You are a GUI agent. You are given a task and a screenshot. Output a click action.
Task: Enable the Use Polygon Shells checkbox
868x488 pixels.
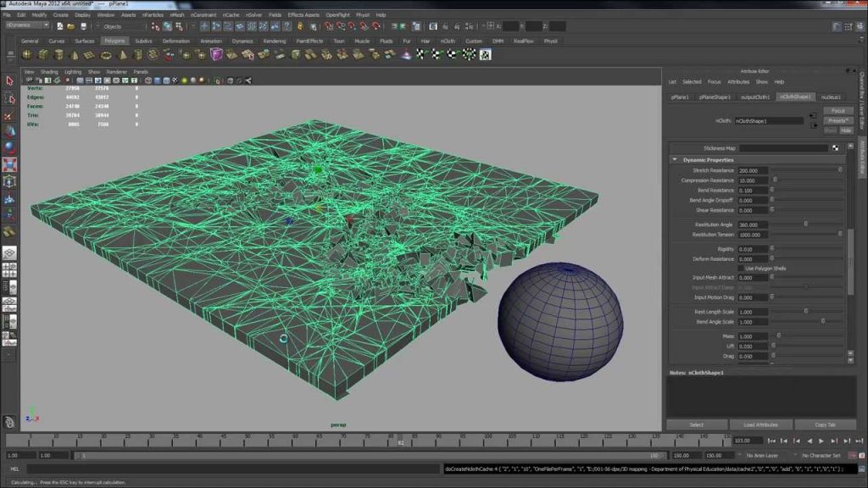741,269
